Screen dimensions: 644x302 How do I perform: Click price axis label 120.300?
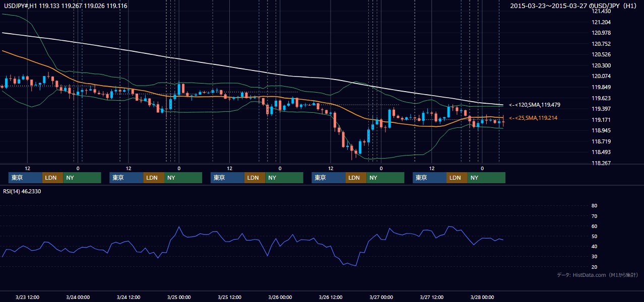(x=601, y=65)
